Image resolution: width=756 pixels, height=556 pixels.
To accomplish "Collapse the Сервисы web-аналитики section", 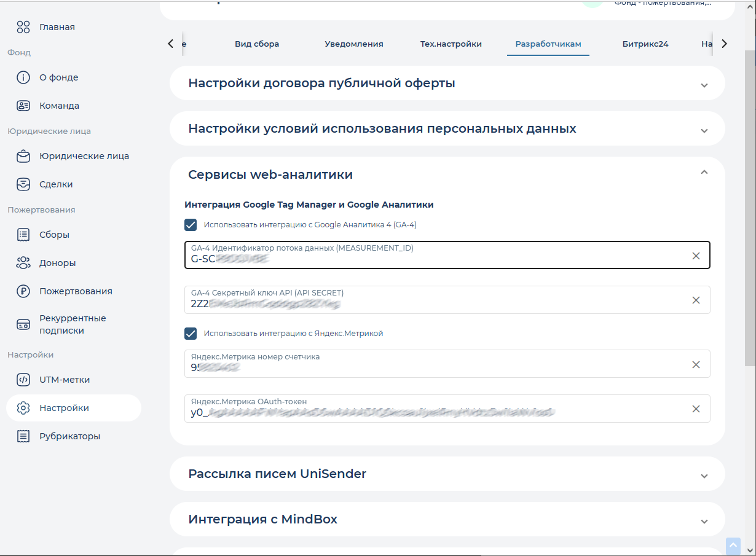I will click(x=704, y=173).
